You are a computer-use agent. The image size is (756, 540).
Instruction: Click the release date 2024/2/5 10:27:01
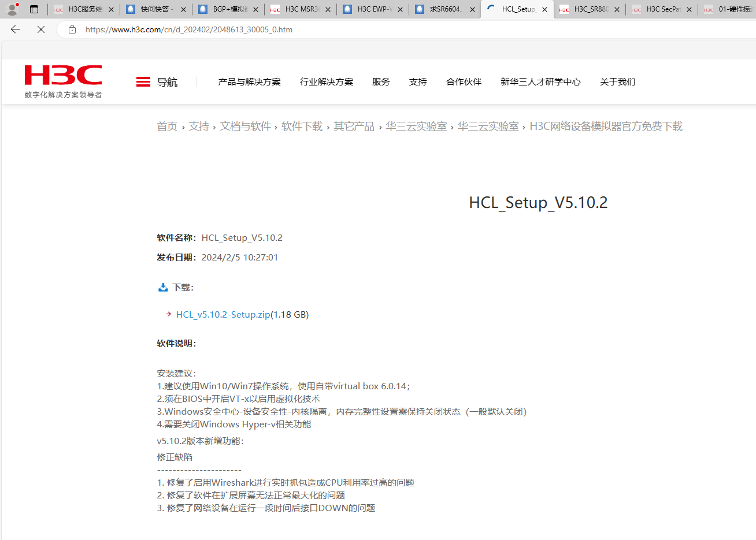point(240,258)
